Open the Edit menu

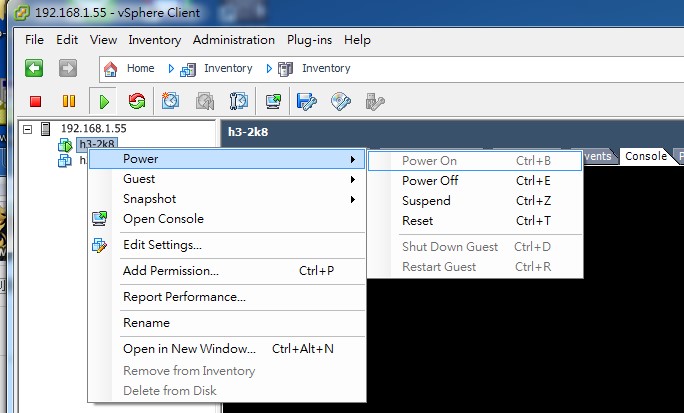67,40
